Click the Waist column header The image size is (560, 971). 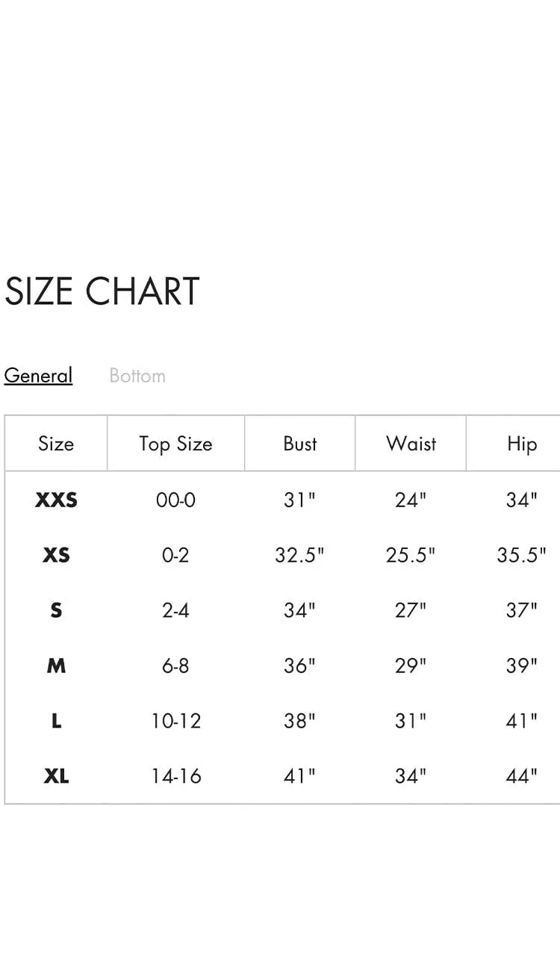(x=411, y=444)
